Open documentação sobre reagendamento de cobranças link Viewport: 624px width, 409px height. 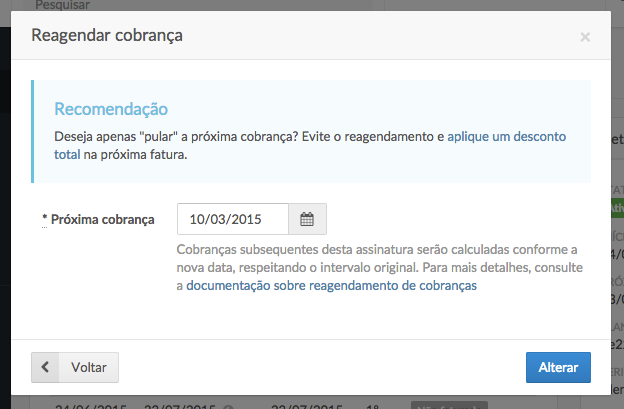tap(331, 285)
